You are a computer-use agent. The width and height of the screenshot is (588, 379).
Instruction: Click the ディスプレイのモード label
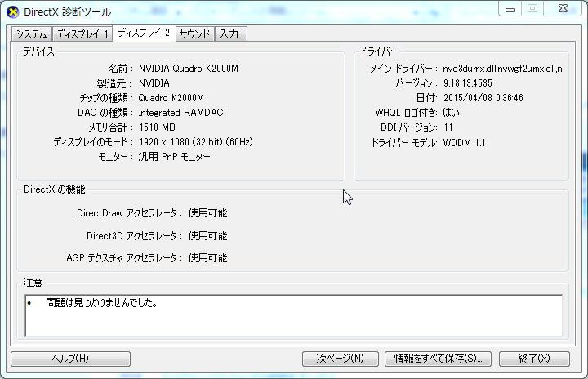92,142
